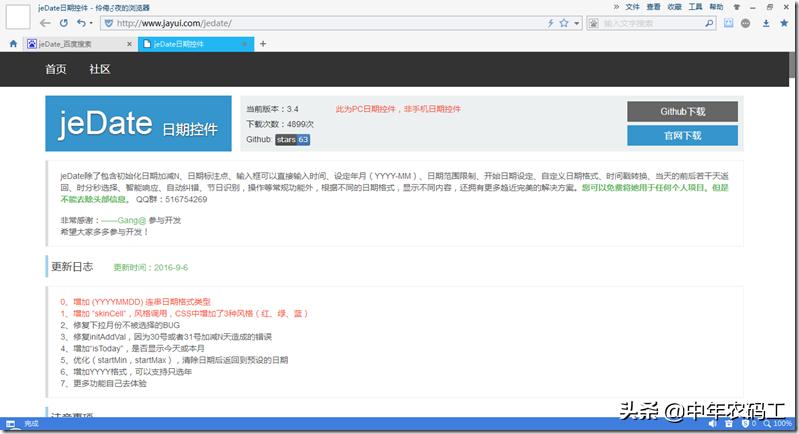Click the 100% zoom level control

(x=778, y=424)
